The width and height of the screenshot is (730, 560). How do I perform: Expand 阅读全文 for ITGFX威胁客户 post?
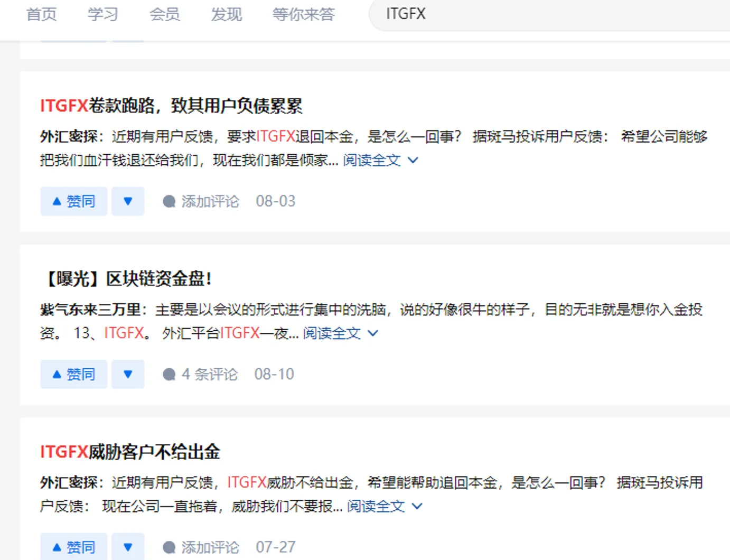(x=385, y=506)
